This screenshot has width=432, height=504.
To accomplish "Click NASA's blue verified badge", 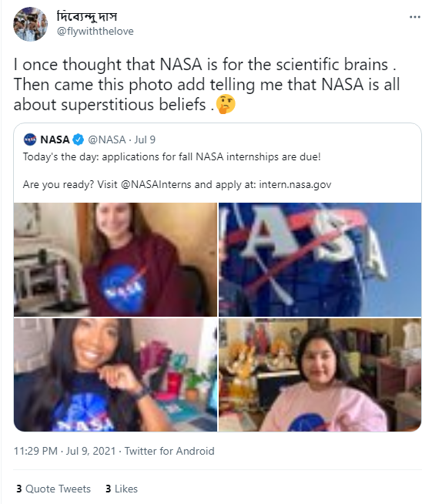I will (78, 139).
